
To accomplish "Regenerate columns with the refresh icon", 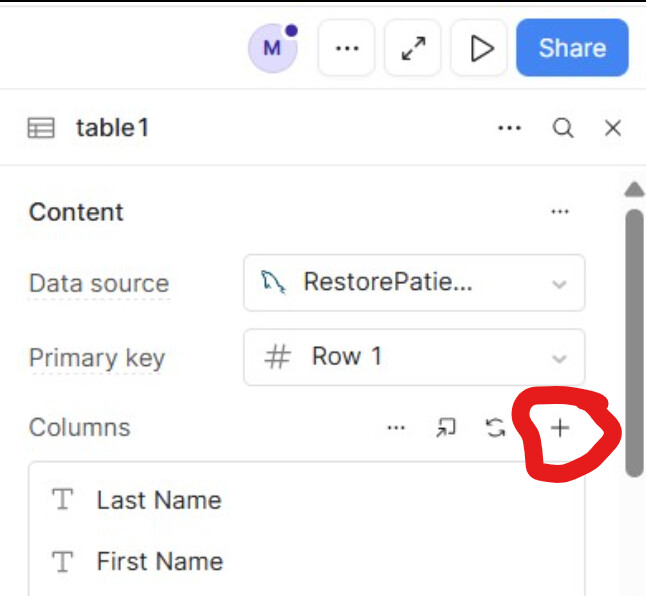I will 495,428.
